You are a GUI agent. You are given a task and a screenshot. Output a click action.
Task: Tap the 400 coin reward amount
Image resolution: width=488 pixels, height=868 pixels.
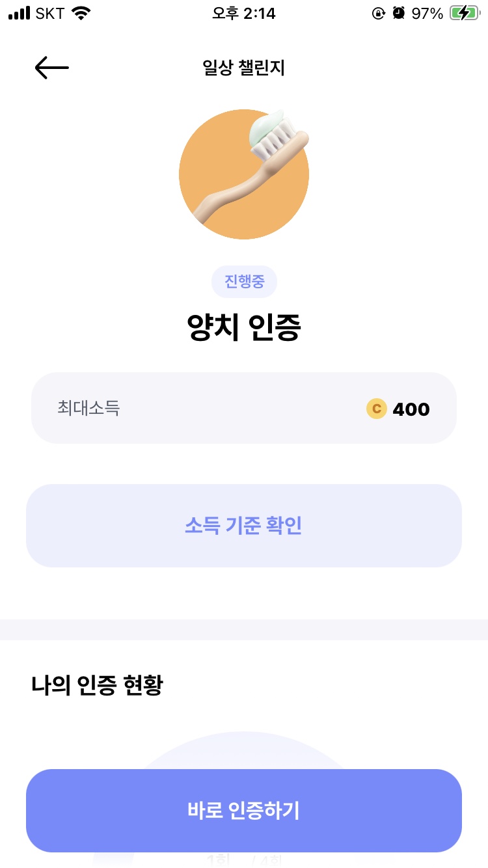[x=411, y=409]
